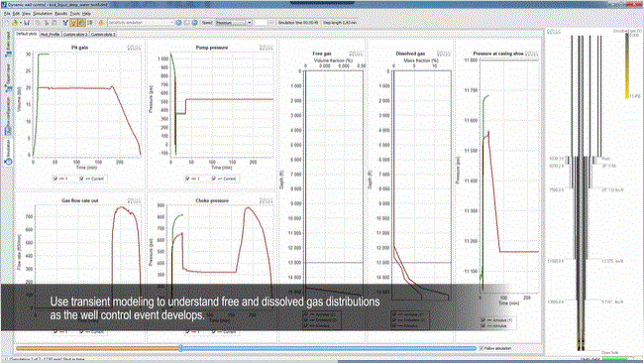Screen dimensions: 644x364
Task: Open the Results menu
Action: [x=60, y=14]
